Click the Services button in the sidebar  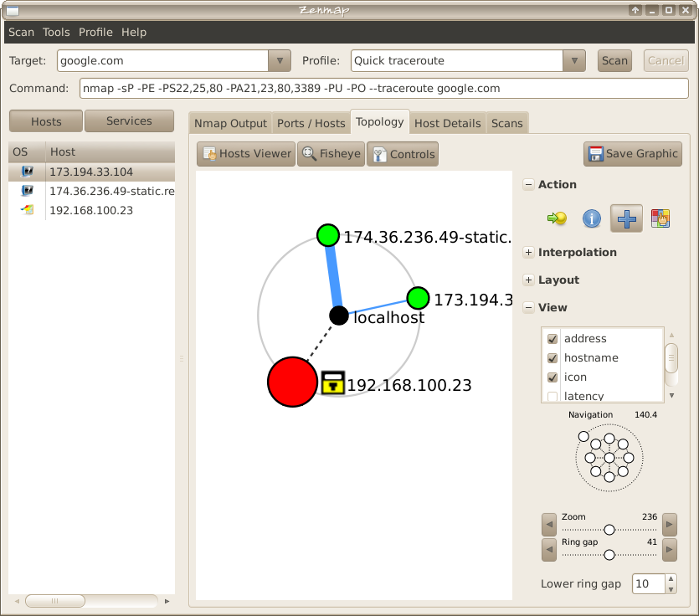tap(129, 121)
